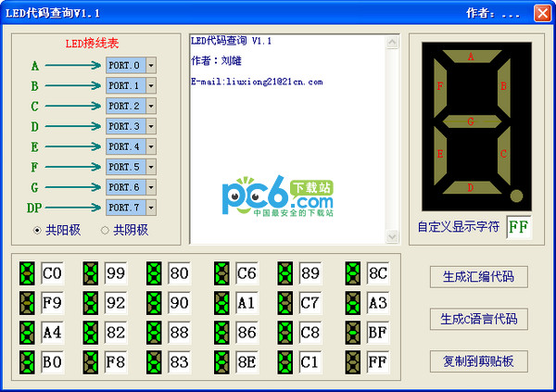Click the code value box 8E
This screenshot has height=392, width=556.
pyautogui.click(x=246, y=362)
